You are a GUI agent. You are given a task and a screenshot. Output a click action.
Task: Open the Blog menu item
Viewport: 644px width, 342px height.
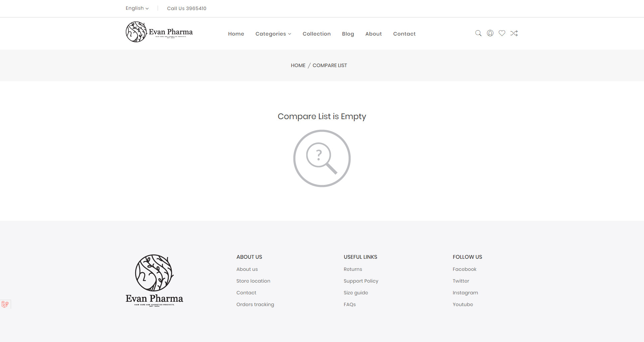pyautogui.click(x=348, y=34)
